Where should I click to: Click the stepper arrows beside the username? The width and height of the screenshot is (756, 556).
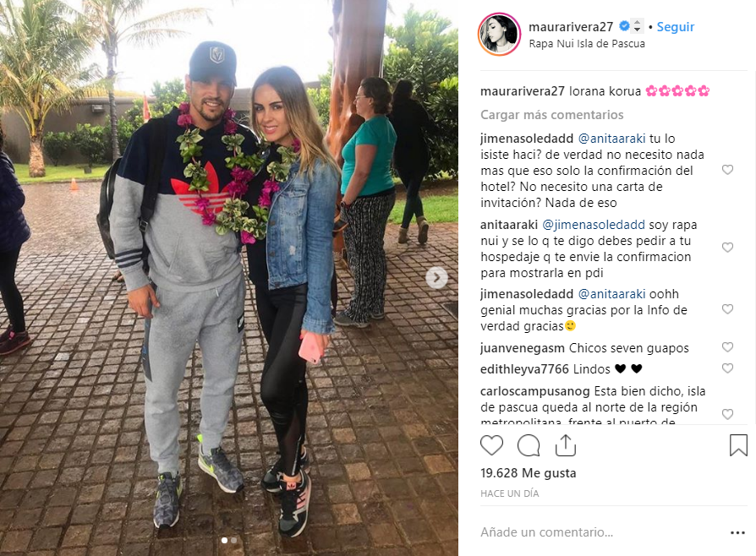pyautogui.click(x=637, y=26)
